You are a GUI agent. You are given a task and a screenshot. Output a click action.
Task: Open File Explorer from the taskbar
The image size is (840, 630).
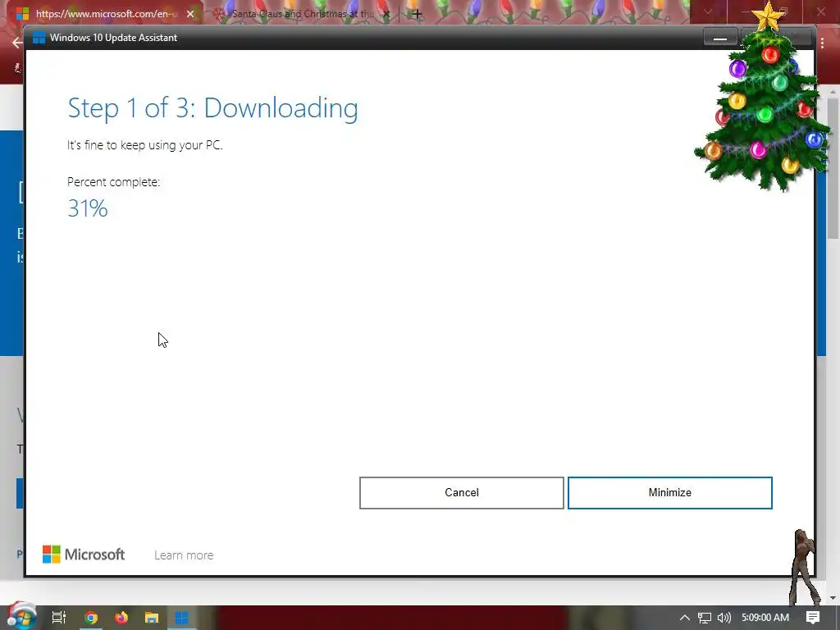pyautogui.click(x=152, y=618)
